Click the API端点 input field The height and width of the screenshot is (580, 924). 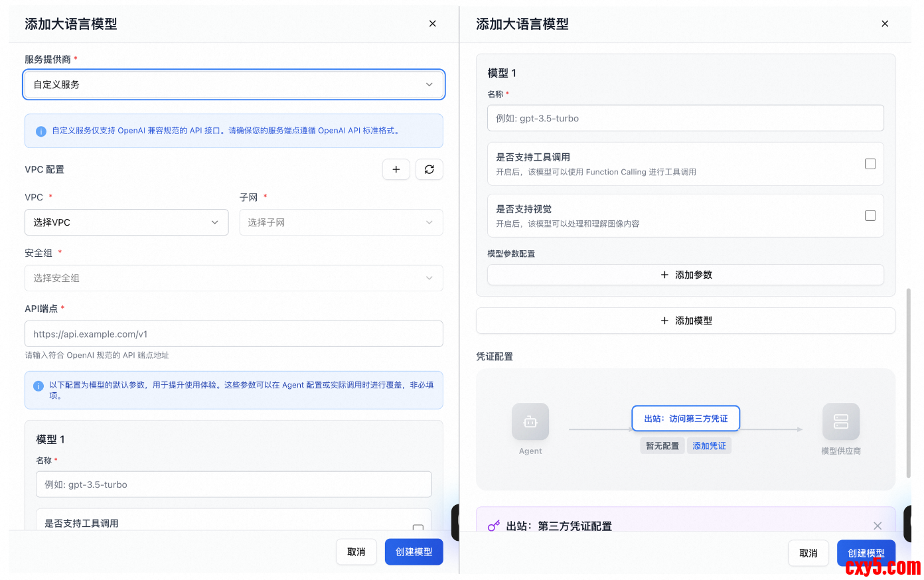tap(234, 334)
